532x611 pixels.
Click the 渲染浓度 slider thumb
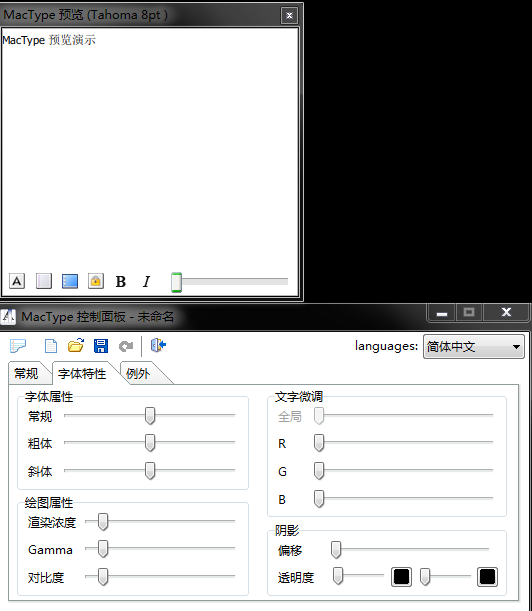point(103,522)
